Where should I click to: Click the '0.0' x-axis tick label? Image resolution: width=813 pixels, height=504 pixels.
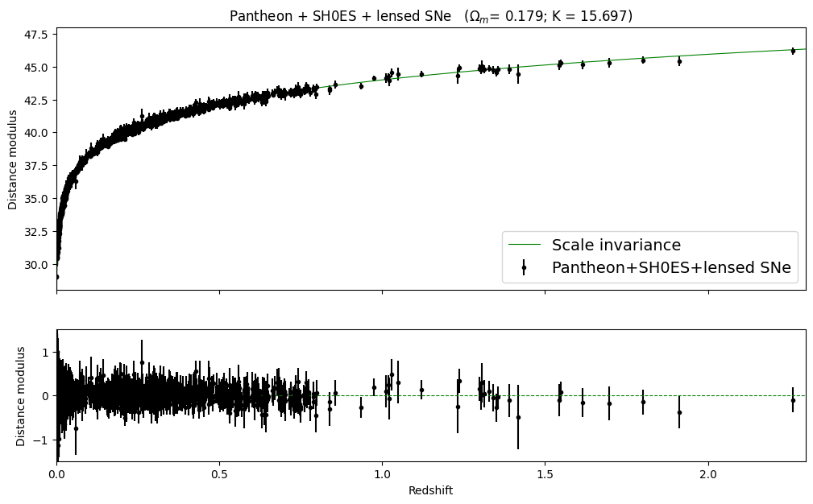[56, 474]
